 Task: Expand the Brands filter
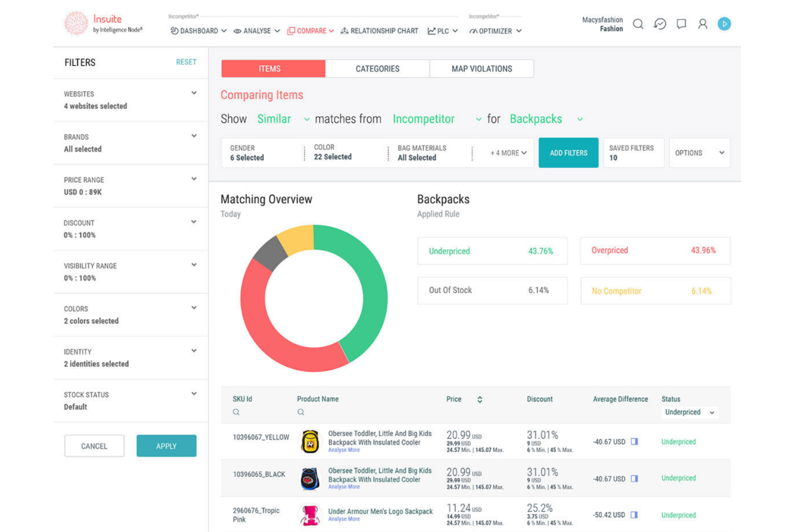coord(194,136)
